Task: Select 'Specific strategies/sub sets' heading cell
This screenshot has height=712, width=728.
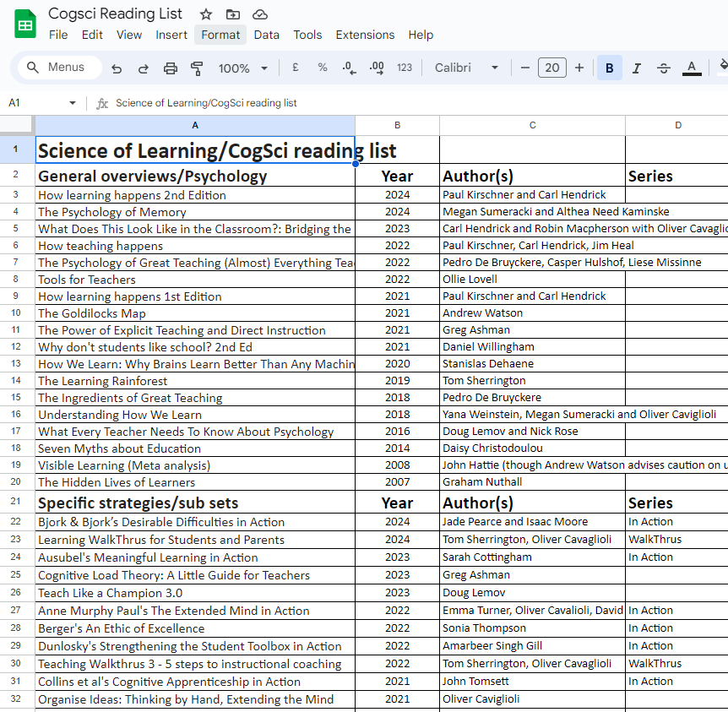Action: coord(195,503)
